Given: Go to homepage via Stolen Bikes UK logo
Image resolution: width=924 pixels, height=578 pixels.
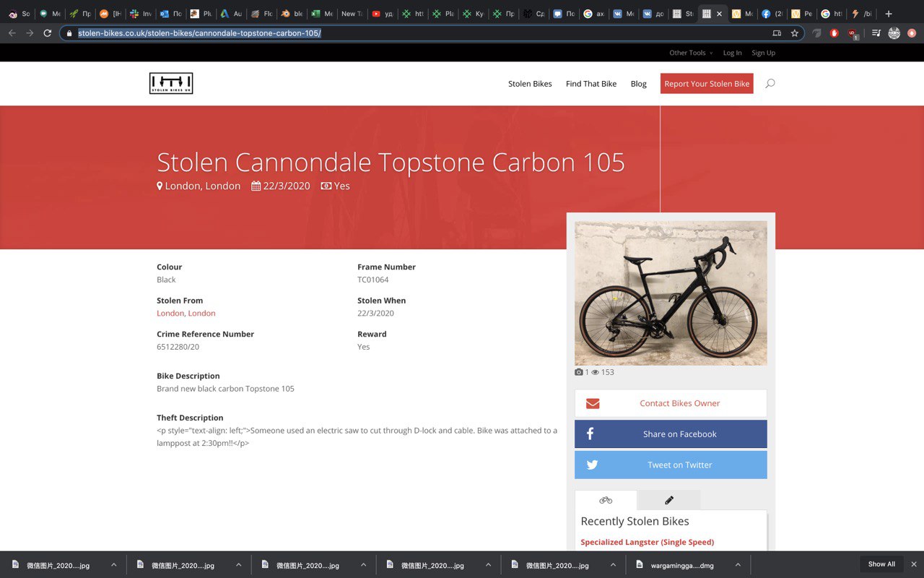Looking at the screenshot, I should pos(171,83).
